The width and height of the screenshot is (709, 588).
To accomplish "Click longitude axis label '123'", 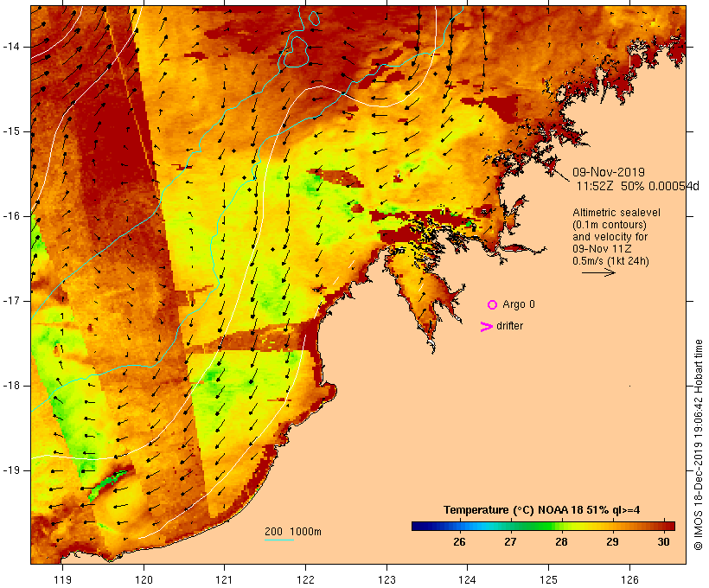I will [386, 579].
